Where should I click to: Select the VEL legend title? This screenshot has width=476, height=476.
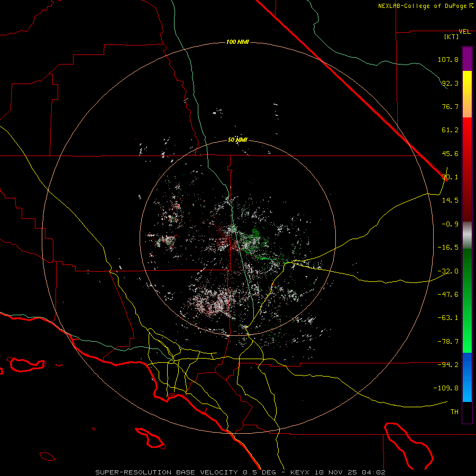(464, 32)
